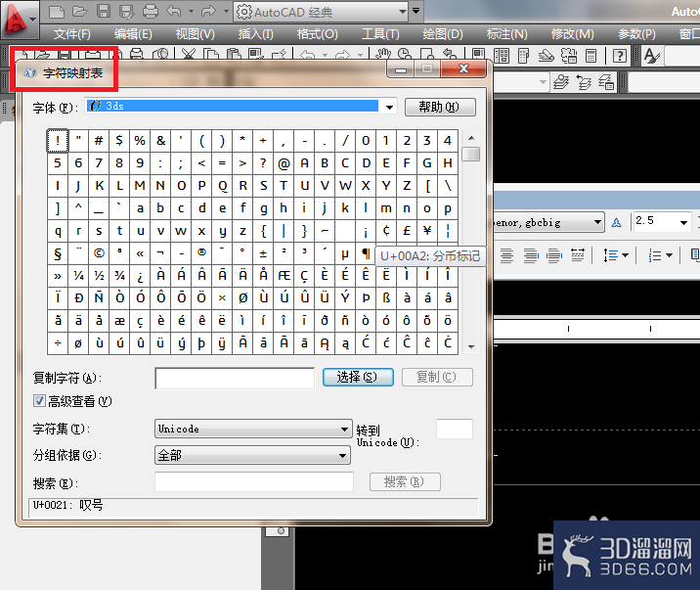Open the 视图(V) menu
700x590 pixels.
(x=196, y=34)
